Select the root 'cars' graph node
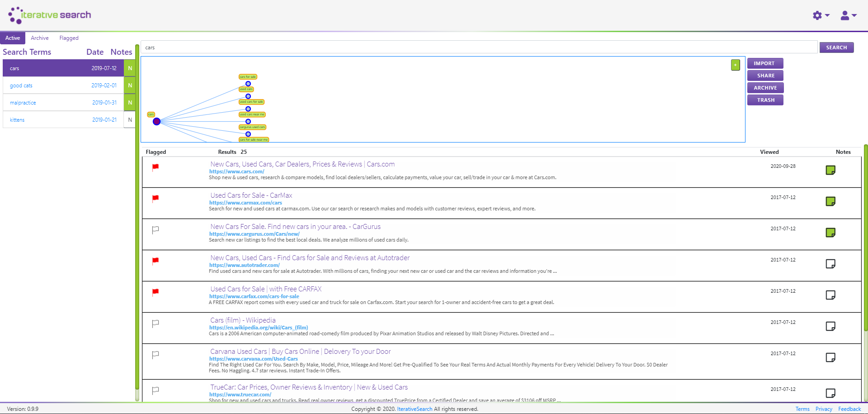868x414 pixels. (156, 121)
